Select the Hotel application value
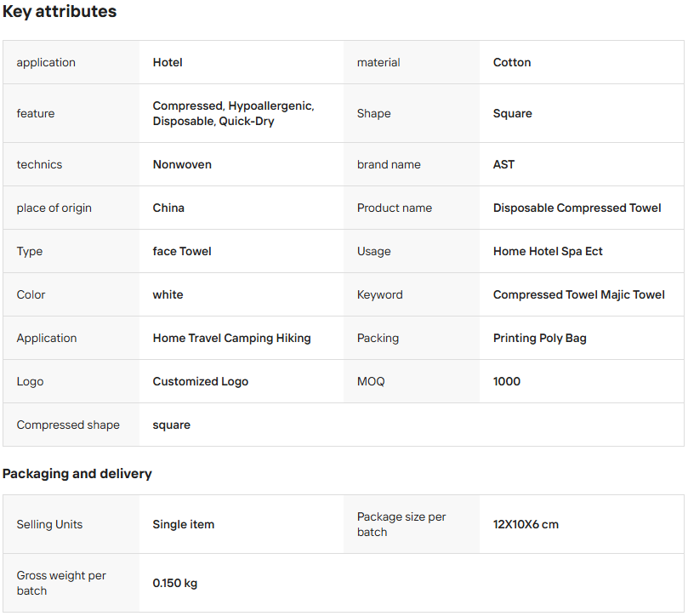 [x=168, y=62]
